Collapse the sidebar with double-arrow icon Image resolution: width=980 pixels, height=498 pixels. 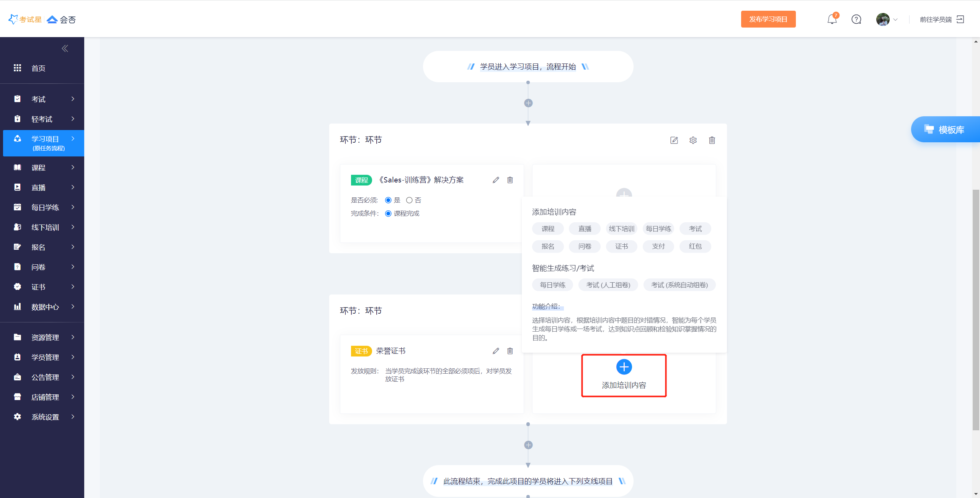click(65, 49)
